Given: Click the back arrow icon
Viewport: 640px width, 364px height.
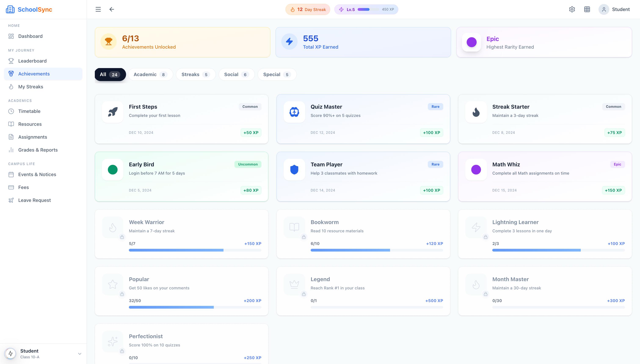Looking at the screenshot, I should 112,10.
